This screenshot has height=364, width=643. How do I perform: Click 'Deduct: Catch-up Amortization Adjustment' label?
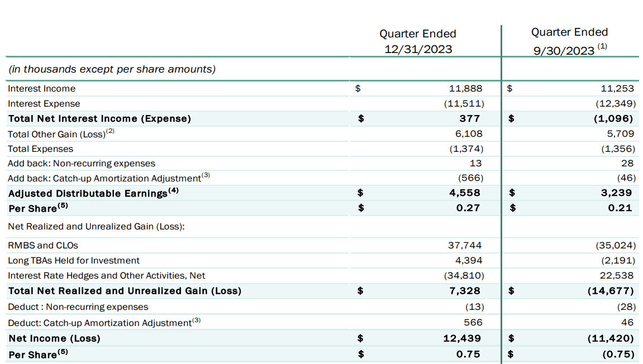click(x=104, y=323)
